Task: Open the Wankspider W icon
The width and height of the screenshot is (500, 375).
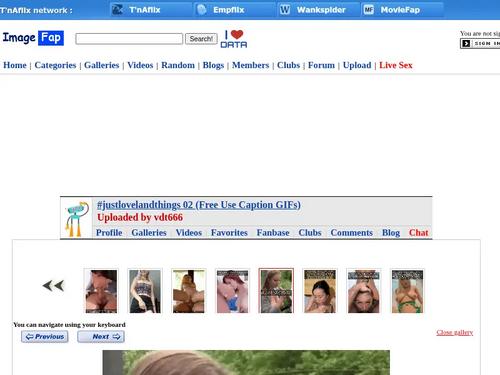Action: (285, 10)
